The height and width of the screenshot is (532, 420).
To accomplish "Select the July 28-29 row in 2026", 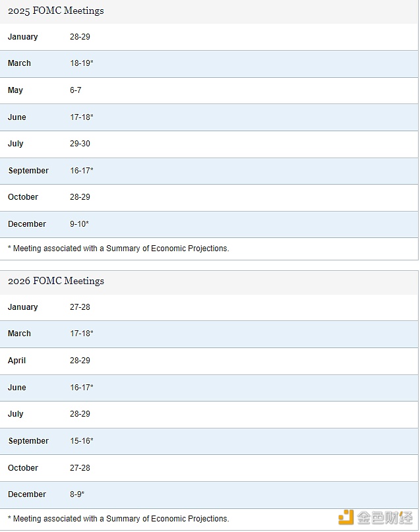I will pos(209,415).
